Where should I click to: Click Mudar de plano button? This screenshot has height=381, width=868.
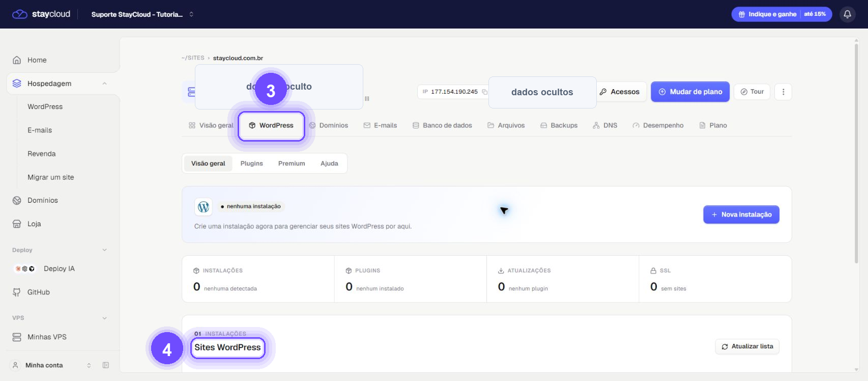(690, 92)
